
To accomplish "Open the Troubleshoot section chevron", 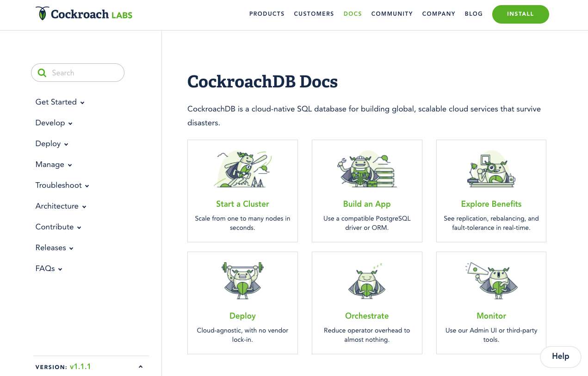I will pyautogui.click(x=87, y=185).
